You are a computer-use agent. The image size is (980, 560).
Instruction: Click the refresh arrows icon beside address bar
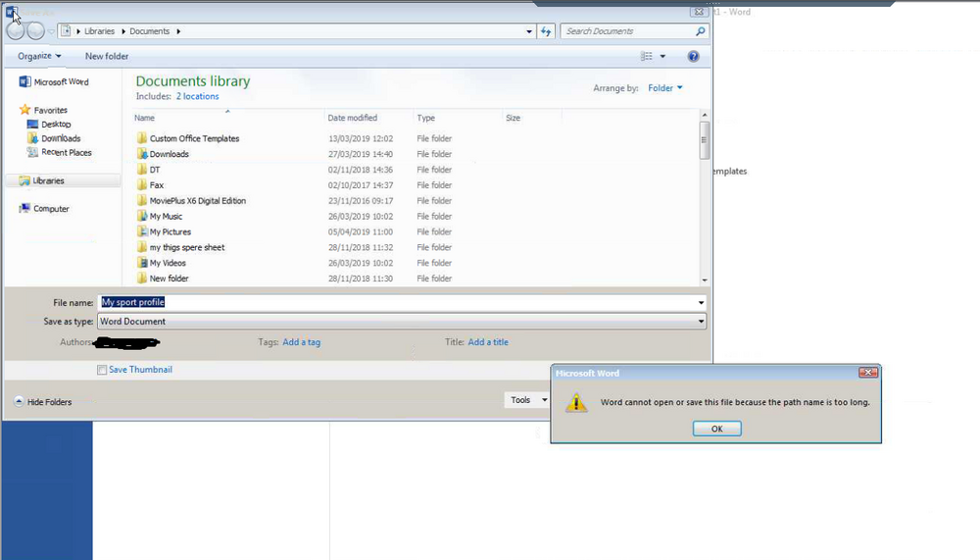click(546, 31)
